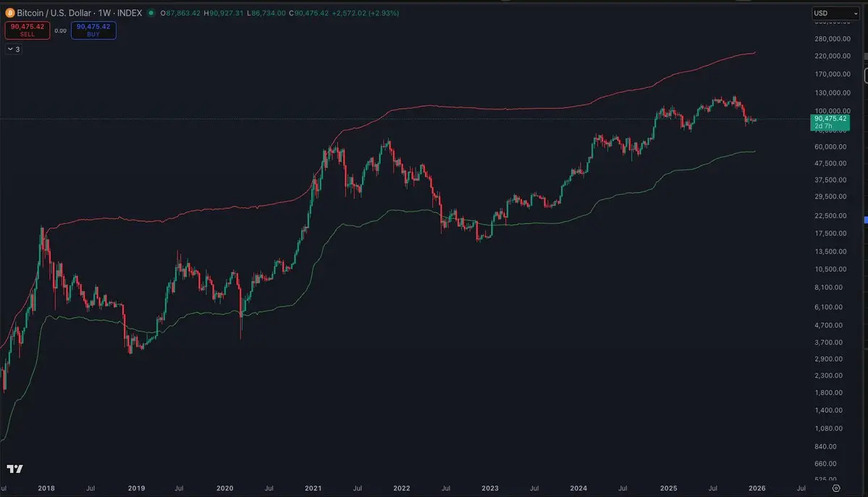The height and width of the screenshot is (497, 868).
Task: Click the 2021 label on time axis
Action: 313,488
